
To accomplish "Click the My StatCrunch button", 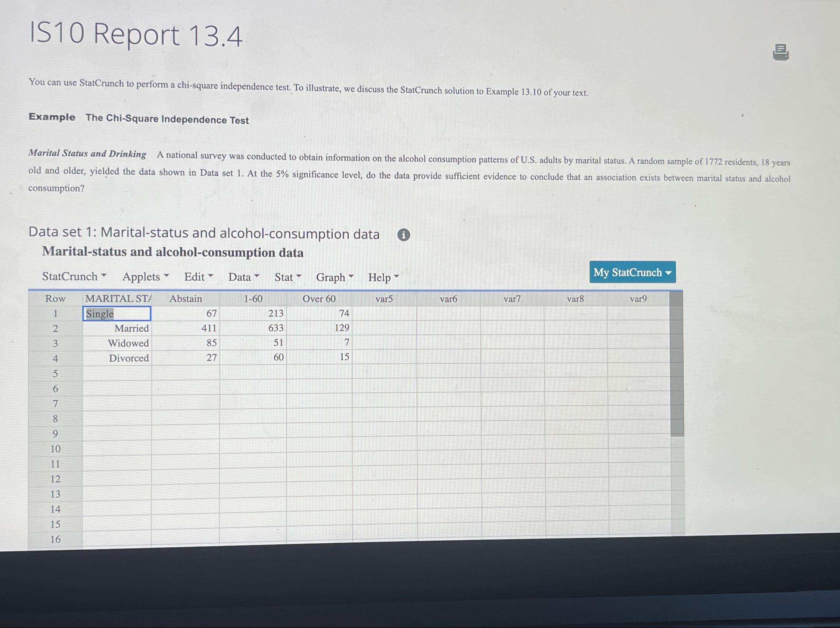I will [x=632, y=272].
